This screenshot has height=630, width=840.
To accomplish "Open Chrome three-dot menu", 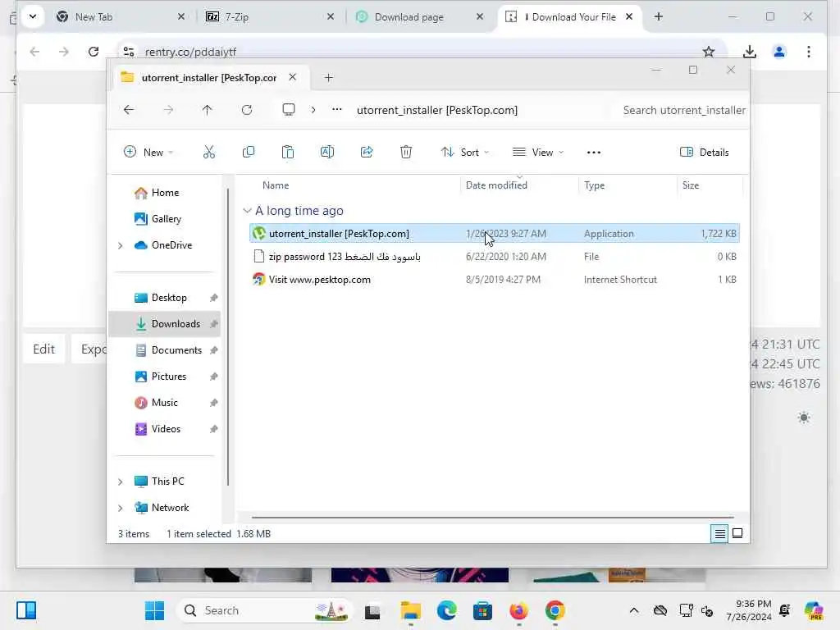I will (809, 52).
